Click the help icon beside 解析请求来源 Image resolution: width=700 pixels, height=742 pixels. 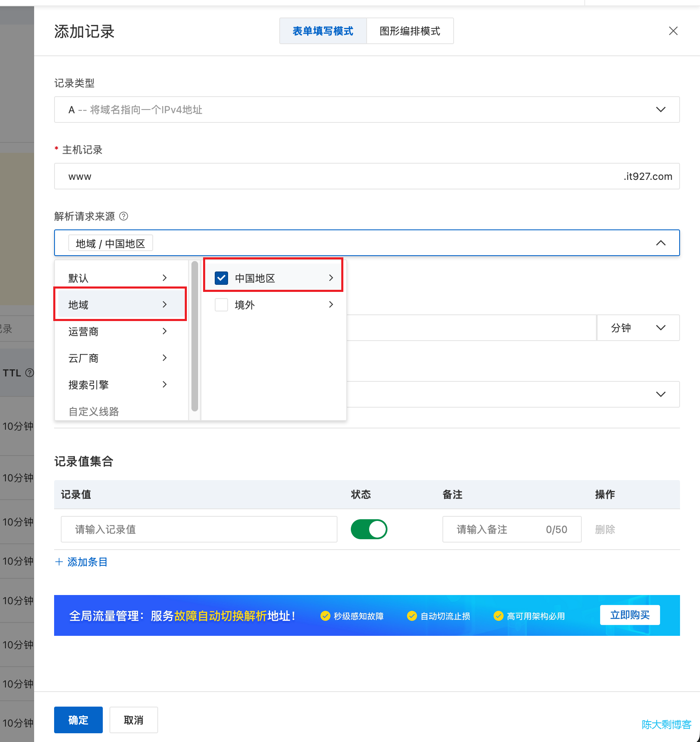point(124,216)
